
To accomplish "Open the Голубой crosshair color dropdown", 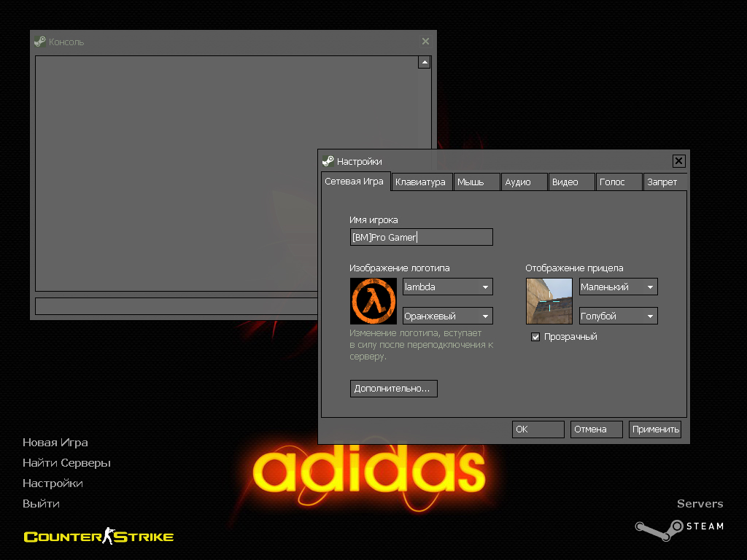I will click(618, 316).
